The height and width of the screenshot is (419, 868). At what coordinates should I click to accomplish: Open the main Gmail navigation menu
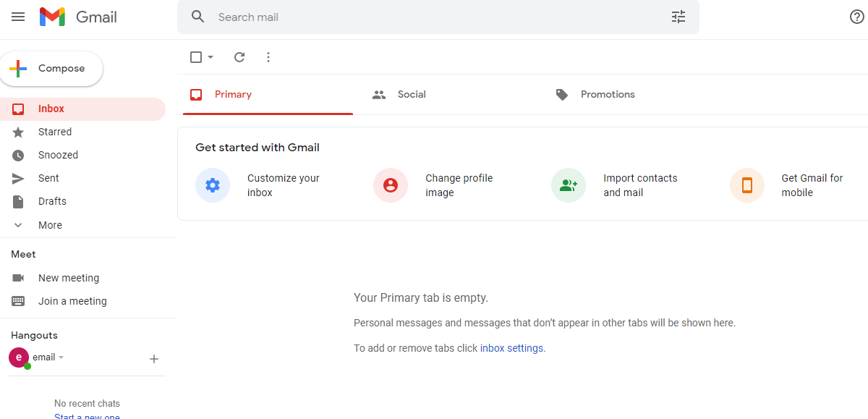pos(18,17)
